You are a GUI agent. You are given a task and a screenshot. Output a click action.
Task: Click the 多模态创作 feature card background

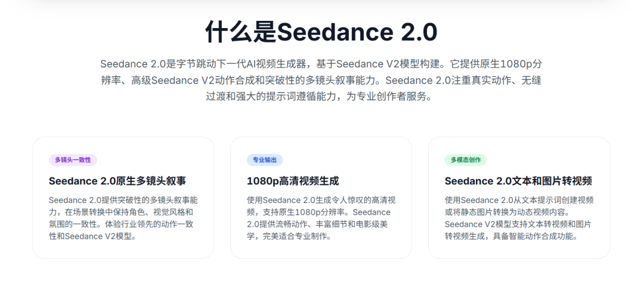pos(519,197)
